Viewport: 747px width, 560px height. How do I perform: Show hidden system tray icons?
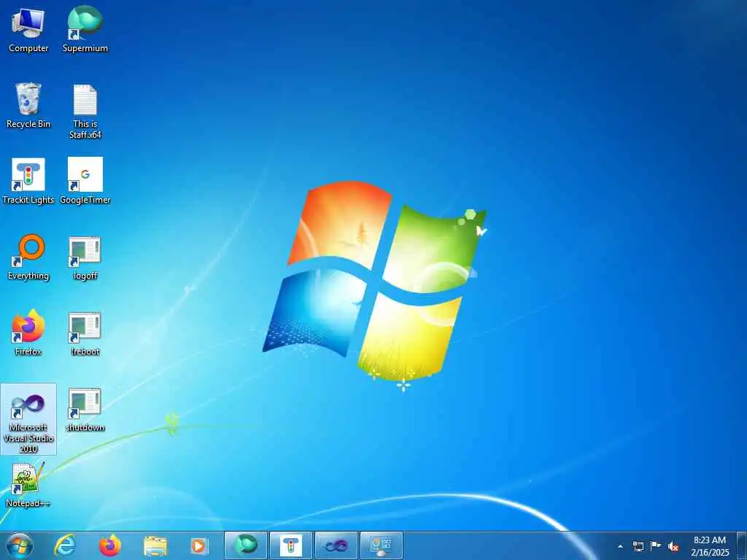pos(620,546)
